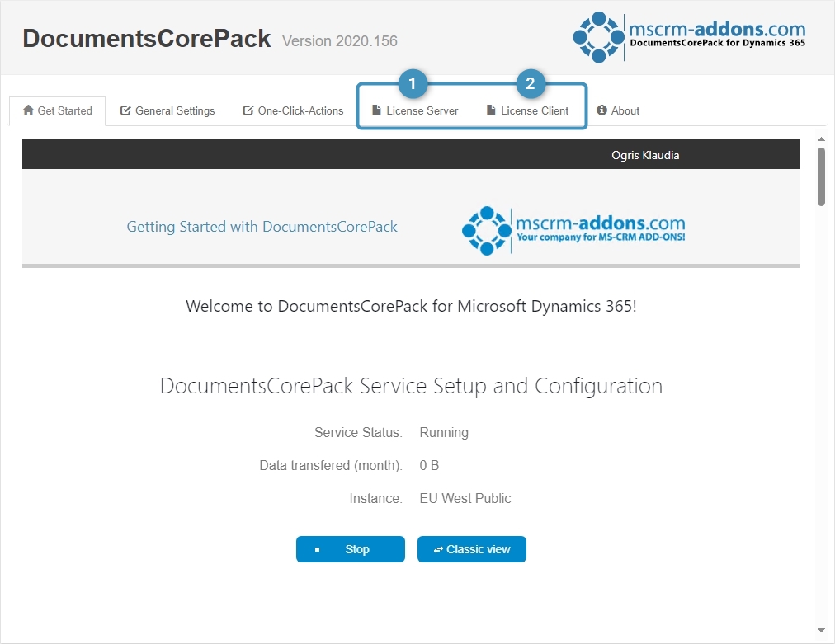Switch to the General Settings tab

167,110
